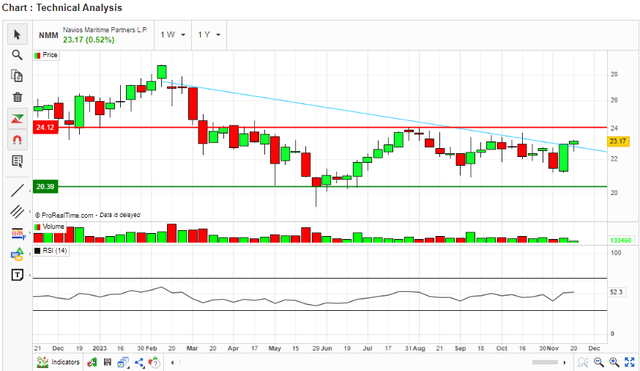Select the shapes drawing tool
The width and height of the screenshot is (640, 371).
pos(17,254)
